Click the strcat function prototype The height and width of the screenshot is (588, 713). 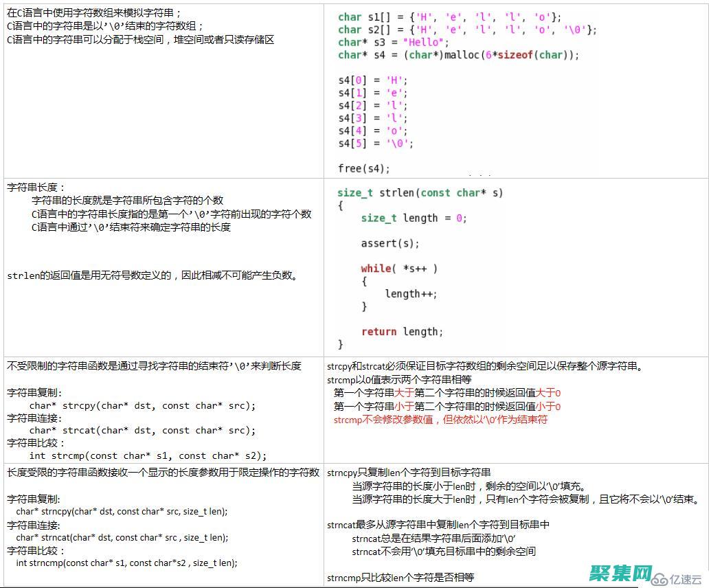coord(142,431)
